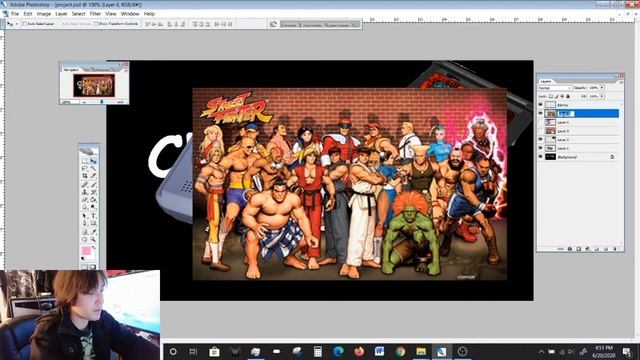
Task: Switch to the Layer Comps tab in palette well
Action: (x=338, y=25)
